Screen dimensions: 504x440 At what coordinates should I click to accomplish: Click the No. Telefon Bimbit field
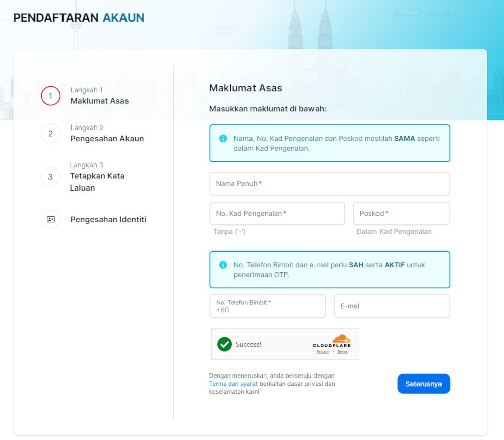267,306
